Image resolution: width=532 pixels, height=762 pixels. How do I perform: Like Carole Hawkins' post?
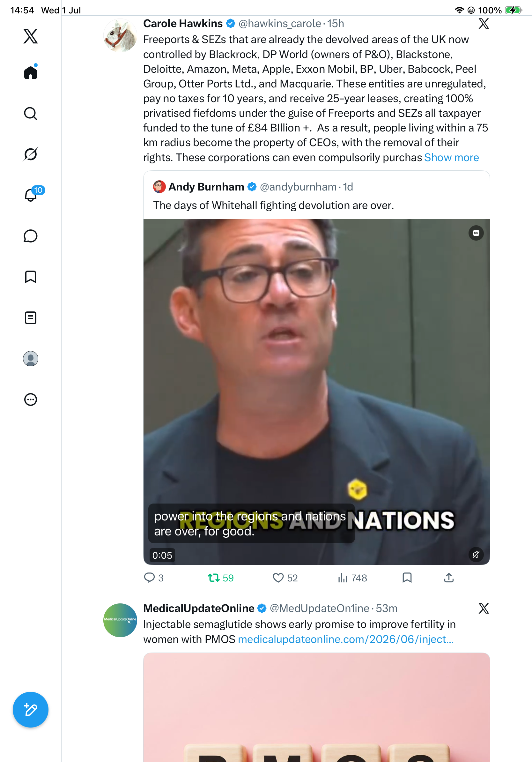tap(285, 578)
